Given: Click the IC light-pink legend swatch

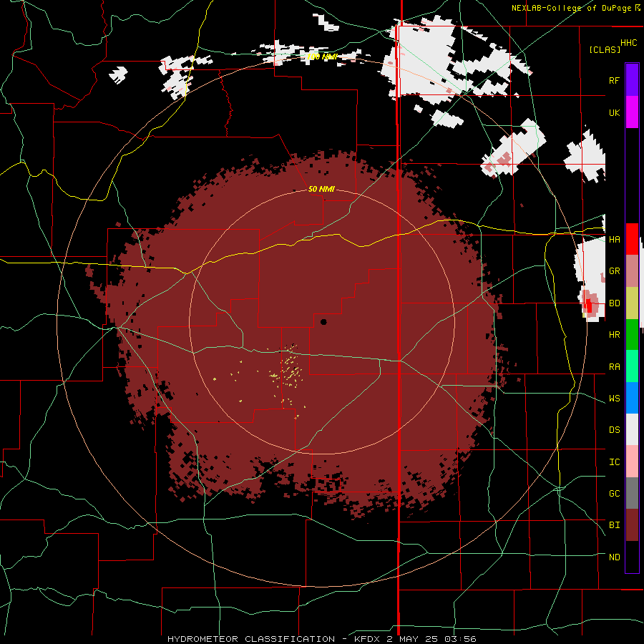Looking at the screenshot, I should pyautogui.click(x=632, y=462).
